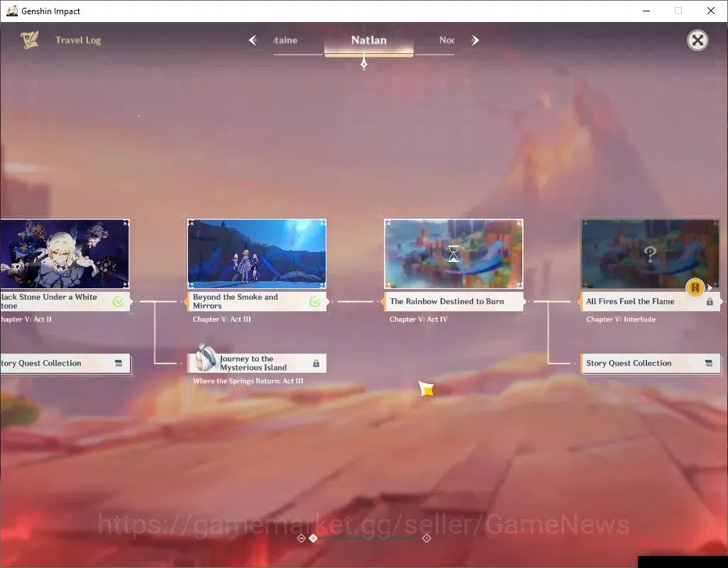
Task: Click the timeline scroll slider handle
Action: 314,537
